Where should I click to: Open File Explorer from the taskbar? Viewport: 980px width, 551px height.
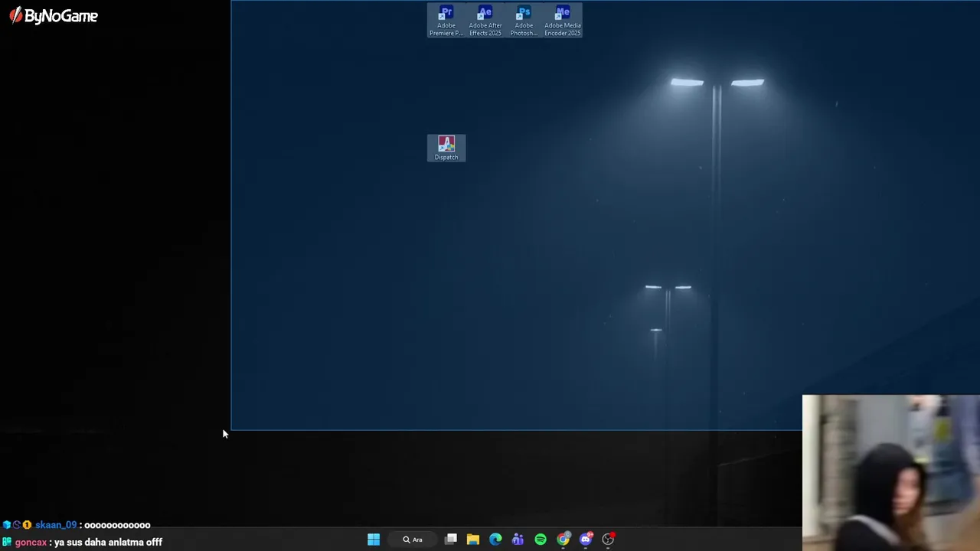click(473, 540)
